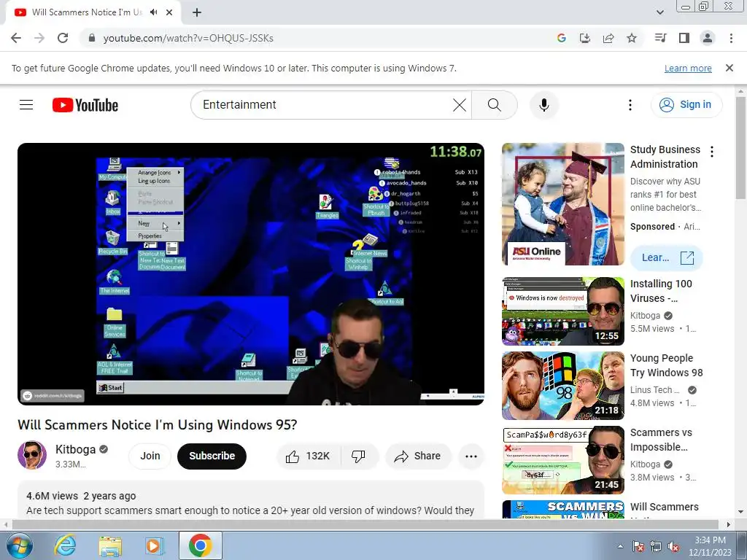Reload the YouTube page
747x560 pixels.
(63, 38)
